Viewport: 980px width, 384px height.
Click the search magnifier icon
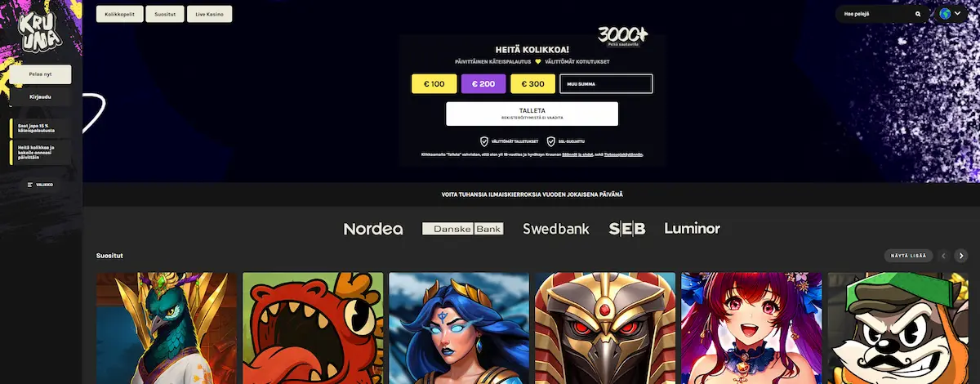[x=918, y=14]
